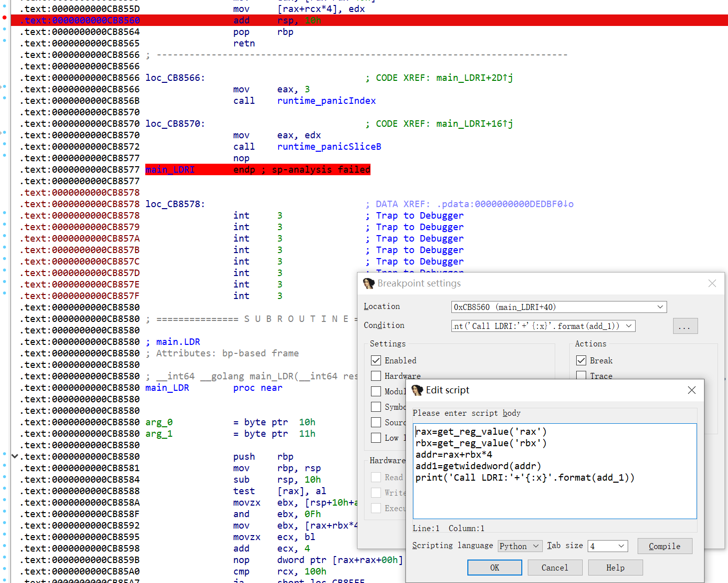Uncheck the Break action checkbox
The image size is (728, 583).
pos(581,360)
